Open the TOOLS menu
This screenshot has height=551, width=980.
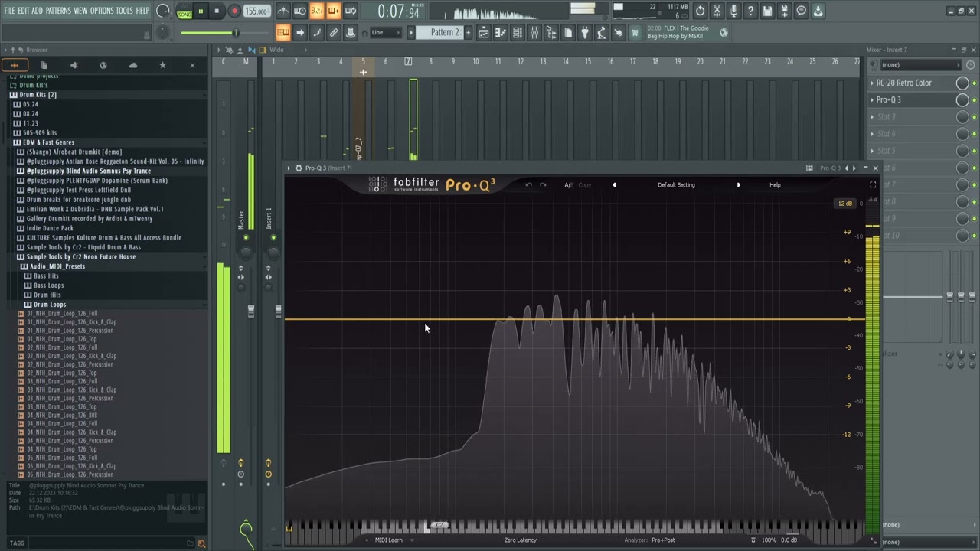point(124,11)
